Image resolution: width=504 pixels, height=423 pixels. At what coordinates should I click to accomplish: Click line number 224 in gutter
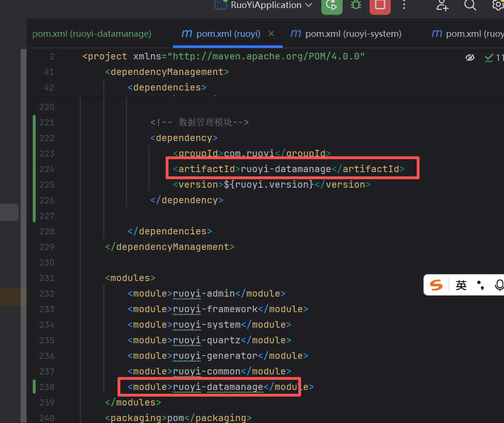(47, 169)
